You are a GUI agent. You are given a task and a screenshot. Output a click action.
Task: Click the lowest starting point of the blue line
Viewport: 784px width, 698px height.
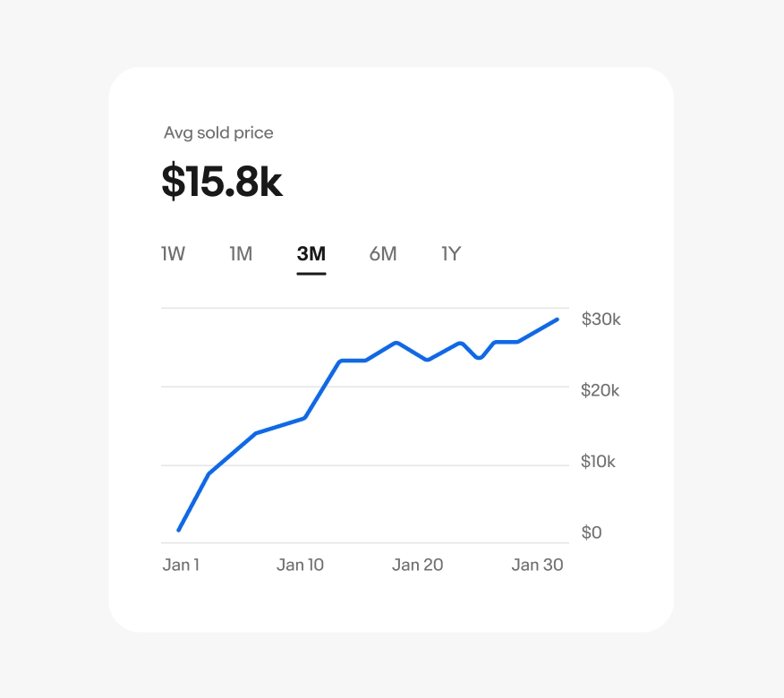click(x=179, y=530)
